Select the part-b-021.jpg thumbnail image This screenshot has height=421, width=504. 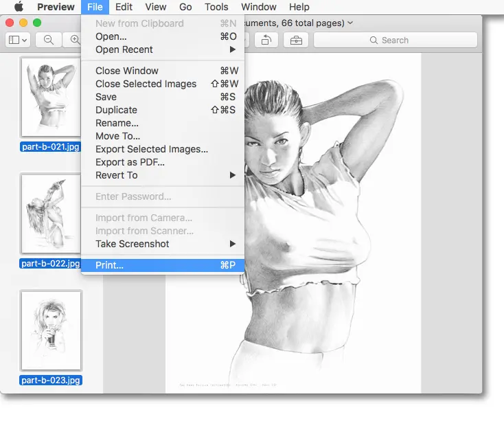pos(51,96)
